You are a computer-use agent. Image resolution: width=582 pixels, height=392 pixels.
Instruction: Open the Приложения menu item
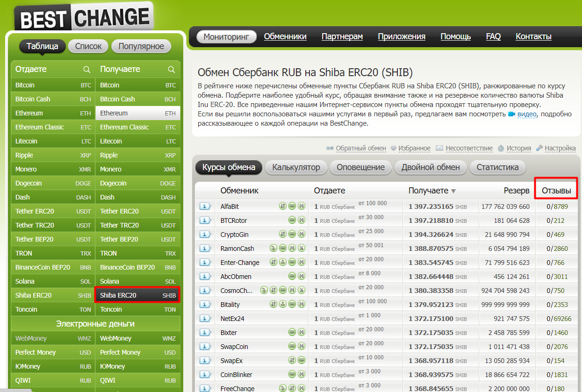point(402,36)
